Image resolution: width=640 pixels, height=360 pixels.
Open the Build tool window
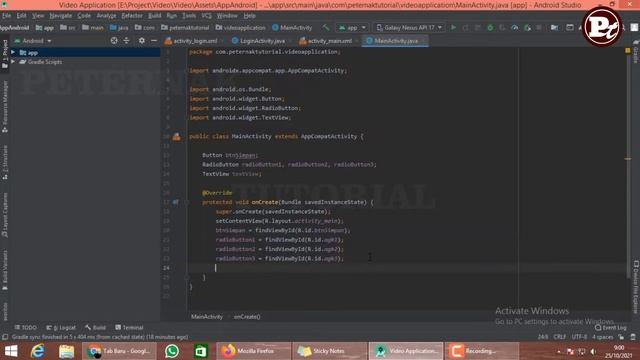coord(96,327)
